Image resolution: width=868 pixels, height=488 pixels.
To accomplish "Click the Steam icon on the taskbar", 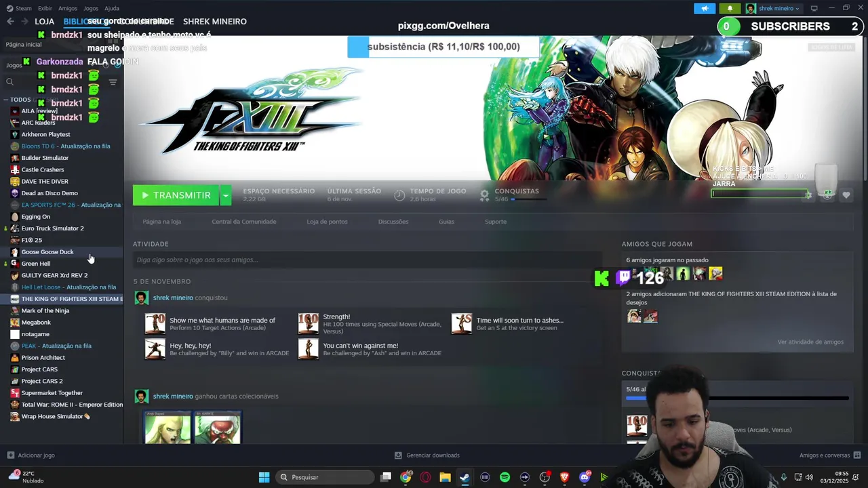I will (465, 477).
